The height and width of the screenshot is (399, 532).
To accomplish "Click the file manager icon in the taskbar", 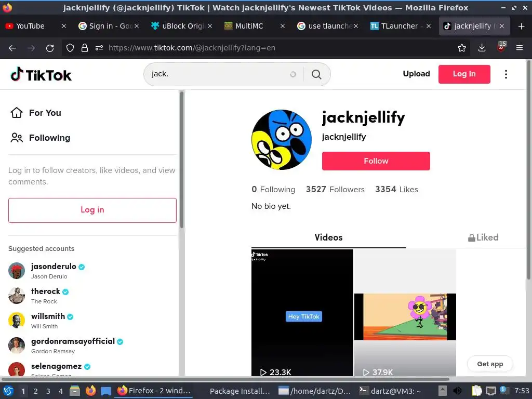I will [75, 391].
